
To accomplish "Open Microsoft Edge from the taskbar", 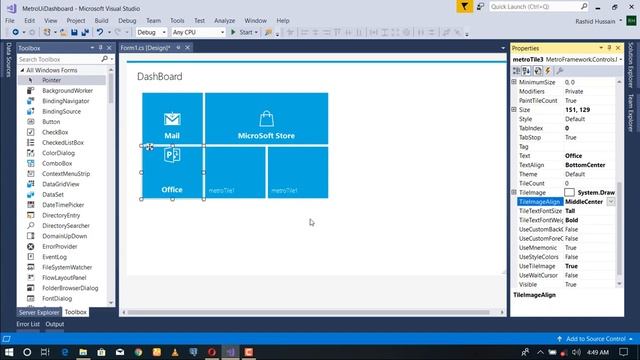I will point(64,352).
